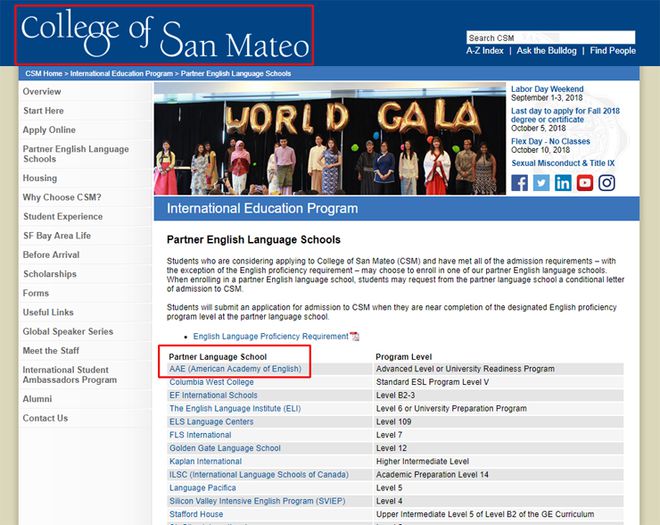
Task: Select Before Arrival in sidebar
Action: click(51, 255)
